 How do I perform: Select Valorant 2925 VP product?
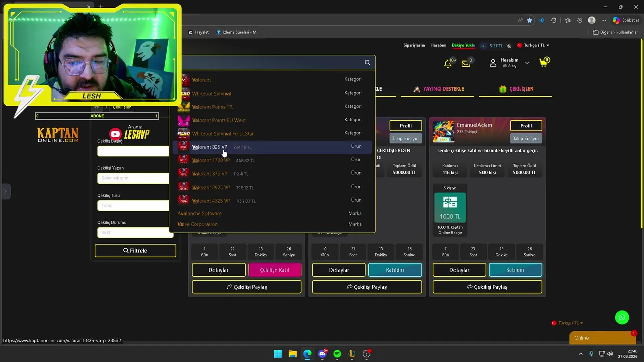(272, 187)
